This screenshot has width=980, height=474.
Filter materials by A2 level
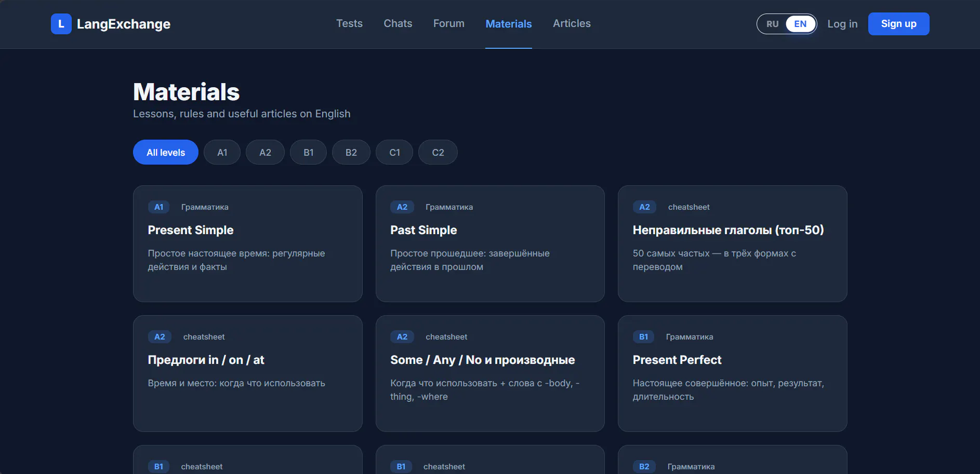pos(265,152)
